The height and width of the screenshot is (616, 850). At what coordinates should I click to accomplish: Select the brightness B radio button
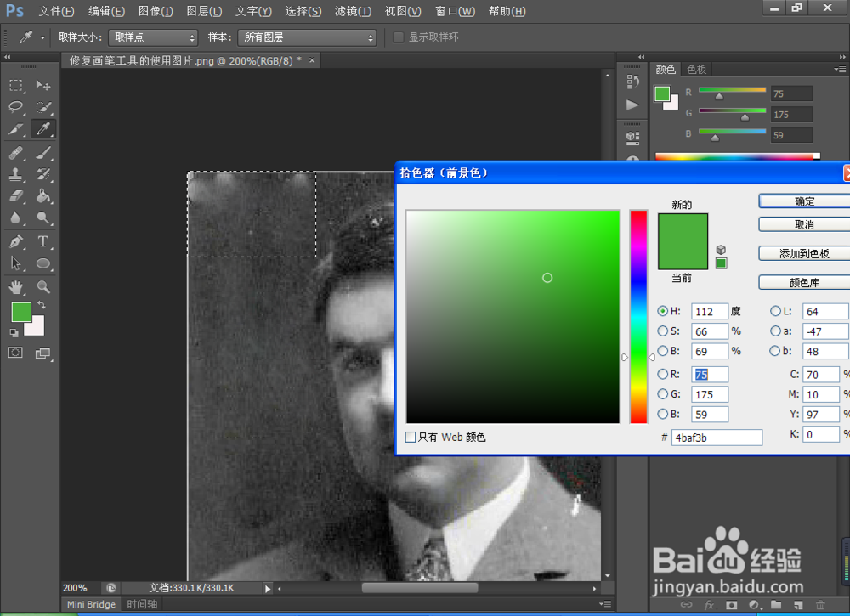point(662,351)
